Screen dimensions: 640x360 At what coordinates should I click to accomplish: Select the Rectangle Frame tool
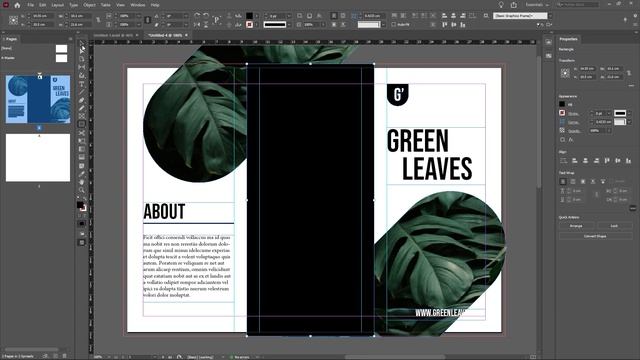82,116
